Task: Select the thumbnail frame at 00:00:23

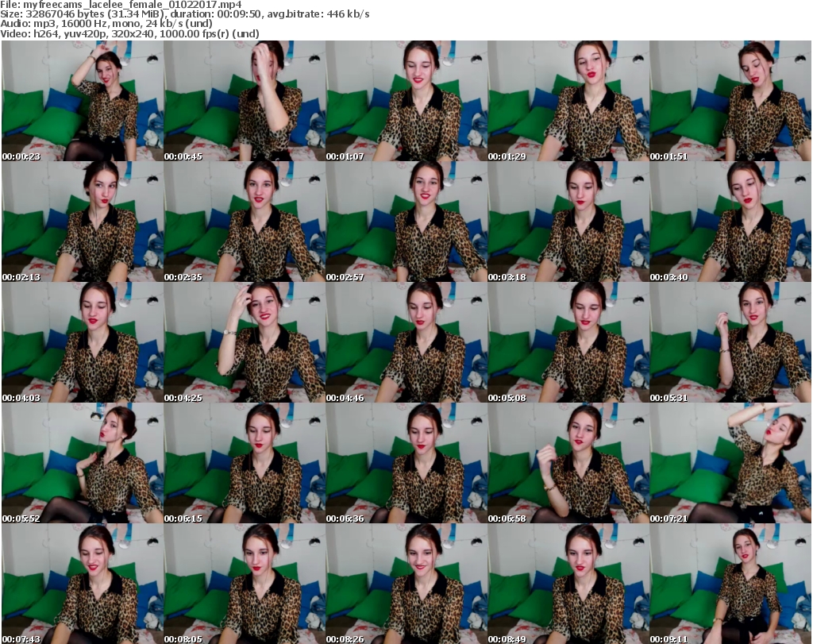Action: click(x=83, y=101)
